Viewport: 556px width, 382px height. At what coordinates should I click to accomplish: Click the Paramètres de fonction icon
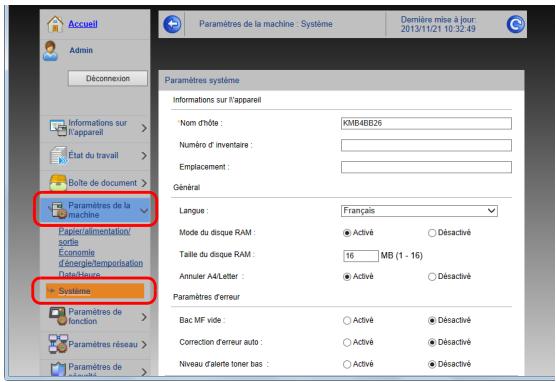[x=58, y=316]
